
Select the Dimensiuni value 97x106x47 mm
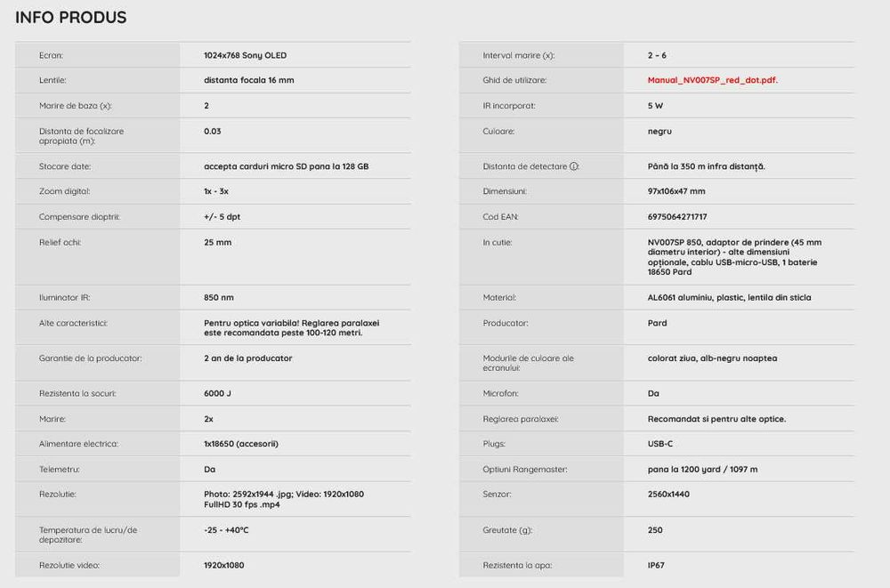(676, 191)
